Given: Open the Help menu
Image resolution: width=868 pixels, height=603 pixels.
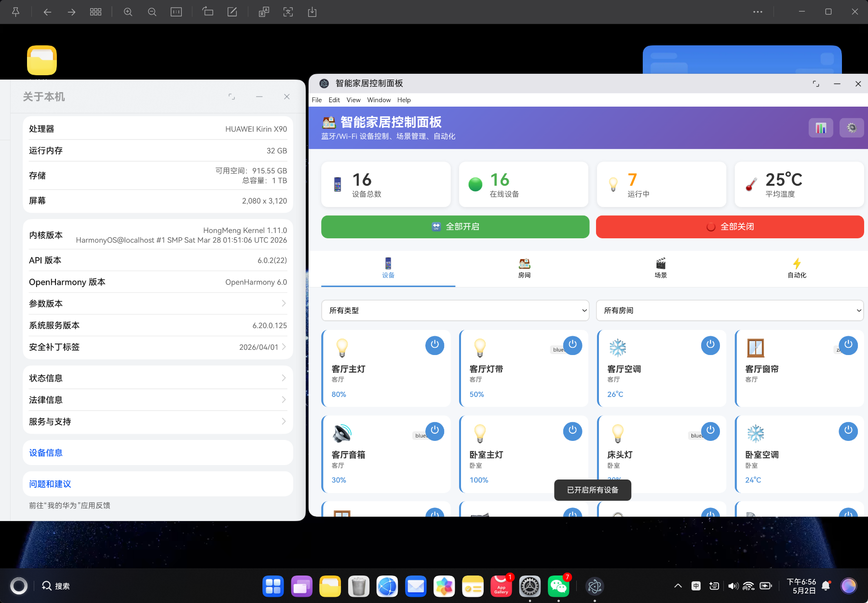Looking at the screenshot, I should [x=404, y=100].
